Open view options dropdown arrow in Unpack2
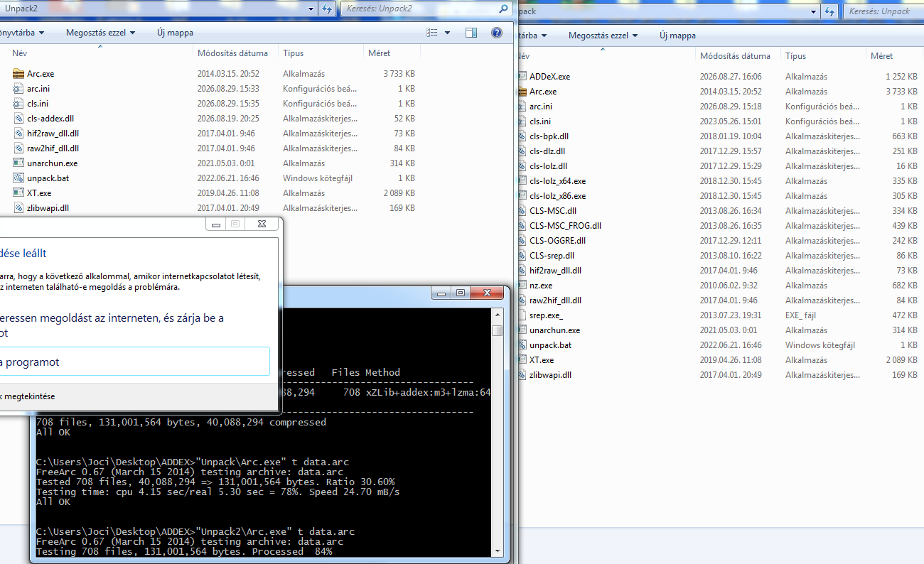The width and height of the screenshot is (924, 564). pos(447,33)
